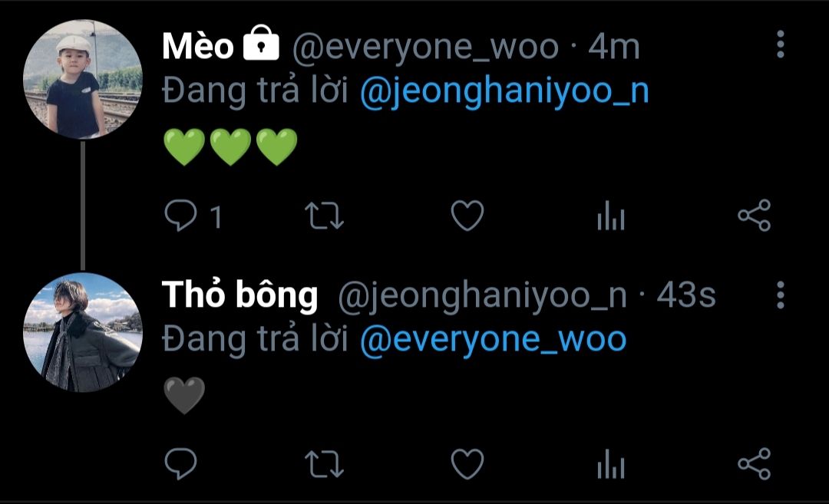View analytics for Thỏ bông's tweet
Viewport: 829px width, 504px height.
click(x=611, y=464)
